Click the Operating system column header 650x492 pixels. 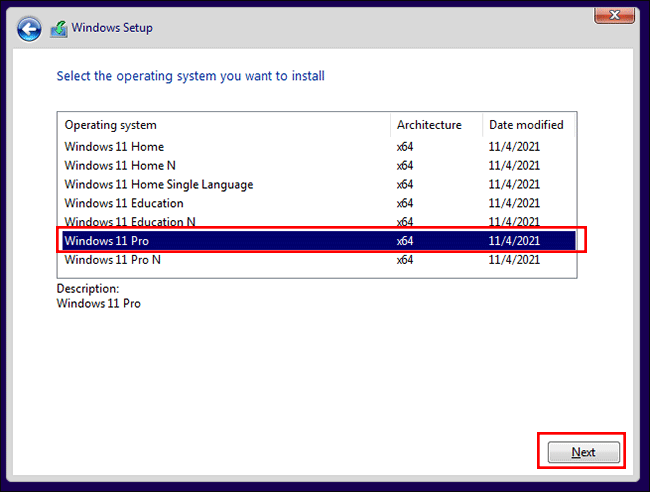coord(111,125)
